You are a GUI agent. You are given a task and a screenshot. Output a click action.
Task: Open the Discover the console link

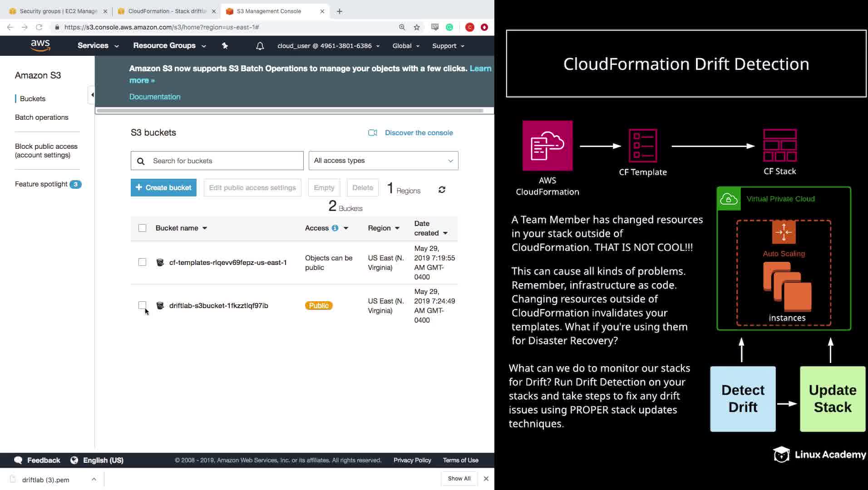419,132
